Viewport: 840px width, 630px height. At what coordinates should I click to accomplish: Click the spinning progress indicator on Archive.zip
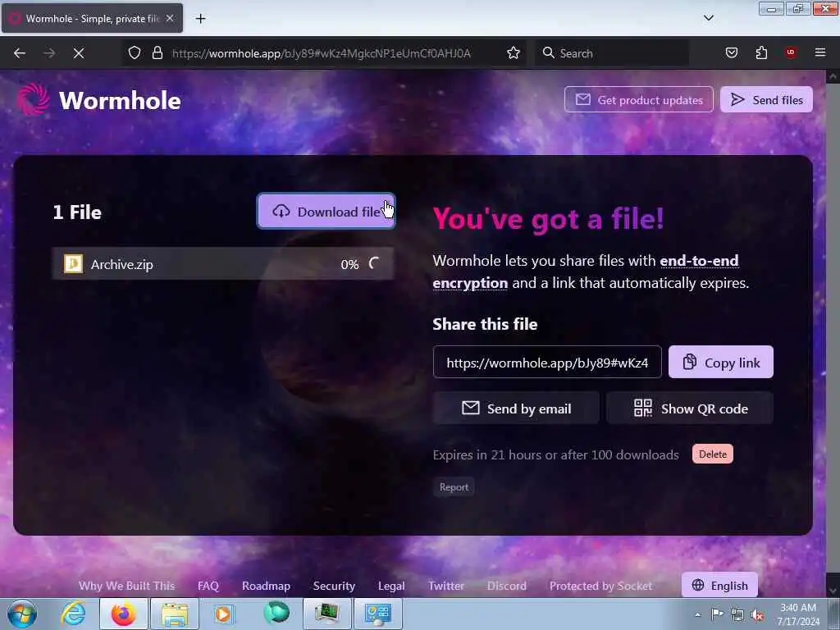[374, 263]
